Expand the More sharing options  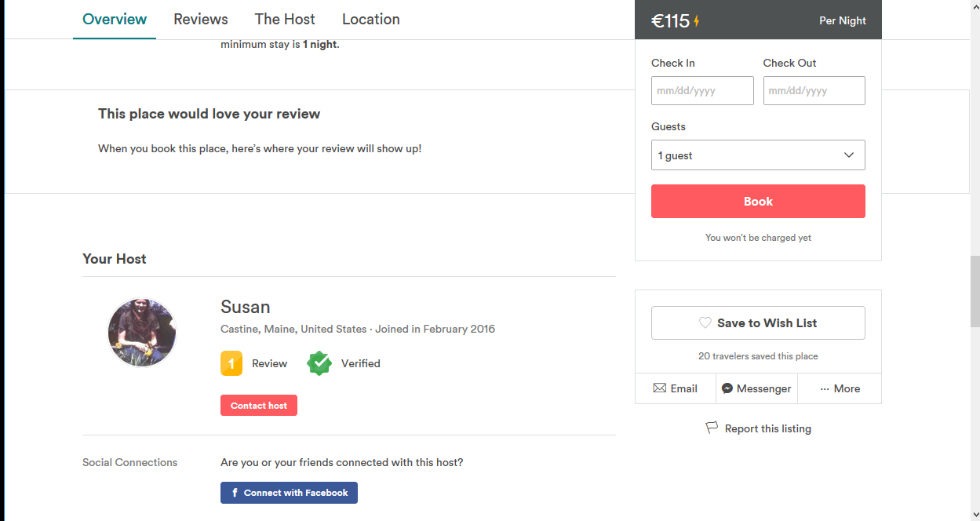click(x=840, y=388)
